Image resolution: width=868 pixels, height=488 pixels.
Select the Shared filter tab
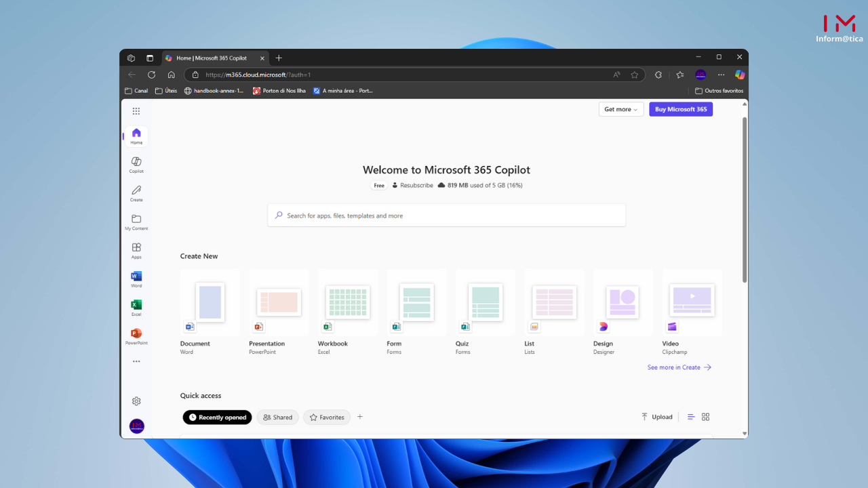277,418
